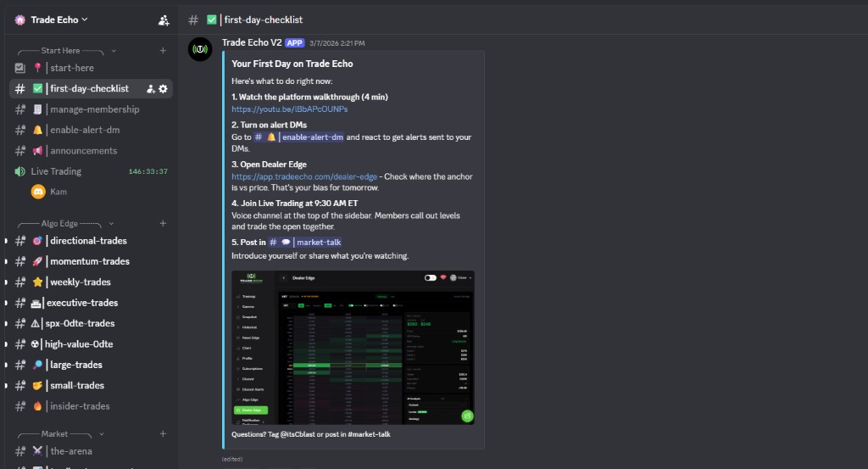
Task: Click Kam's orange avatar icon
Action: tap(38, 192)
